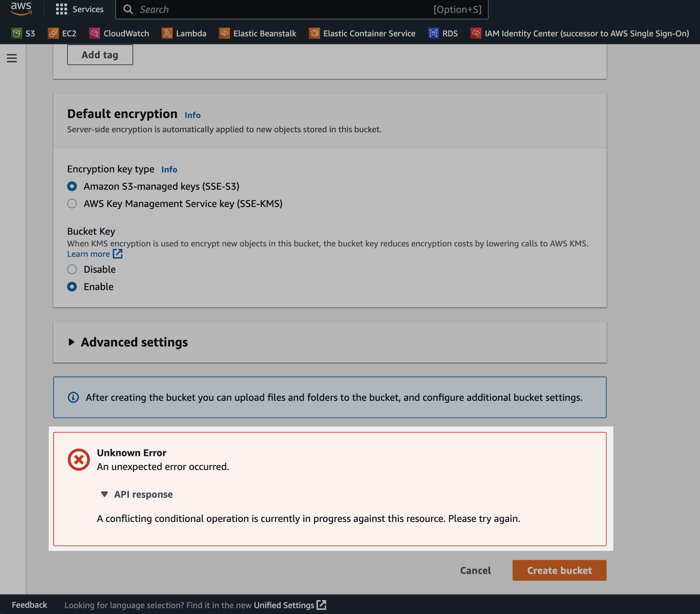Viewport: 700px width, 614px height.
Task: Open the Services grid menu
Action: 80,9
